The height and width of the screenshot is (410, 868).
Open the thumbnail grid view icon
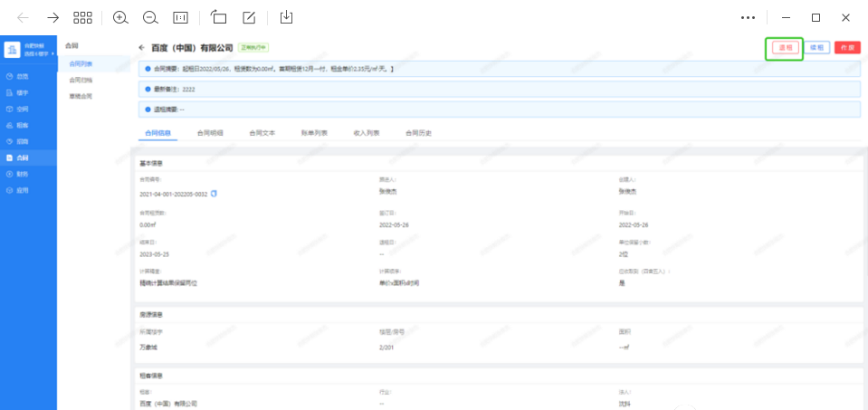pyautogui.click(x=82, y=17)
